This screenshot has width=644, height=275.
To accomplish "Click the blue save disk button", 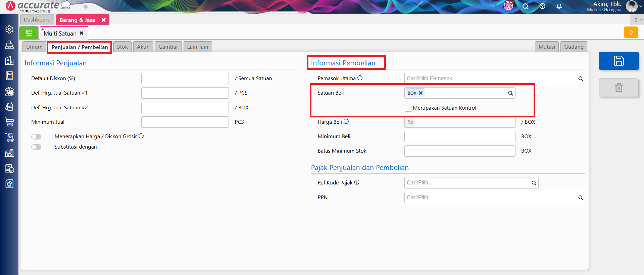I will [x=618, y=61].
